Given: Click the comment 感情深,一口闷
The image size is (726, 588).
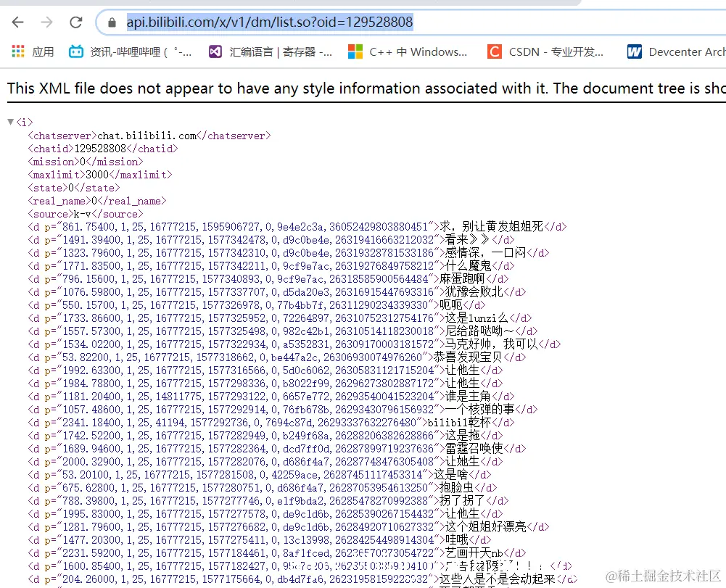Looking at the screenshot, I should click(x=485, y=253).
